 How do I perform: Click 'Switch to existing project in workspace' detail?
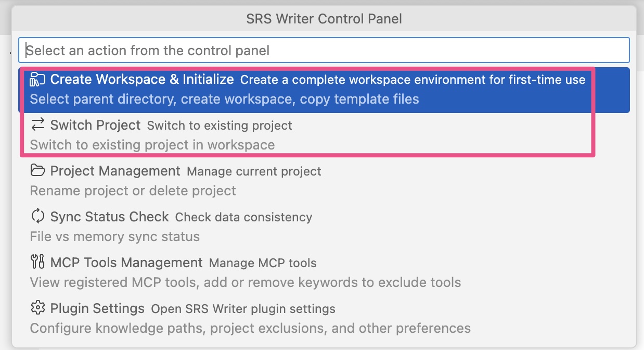pyautogui.click(x=152, y=145)
